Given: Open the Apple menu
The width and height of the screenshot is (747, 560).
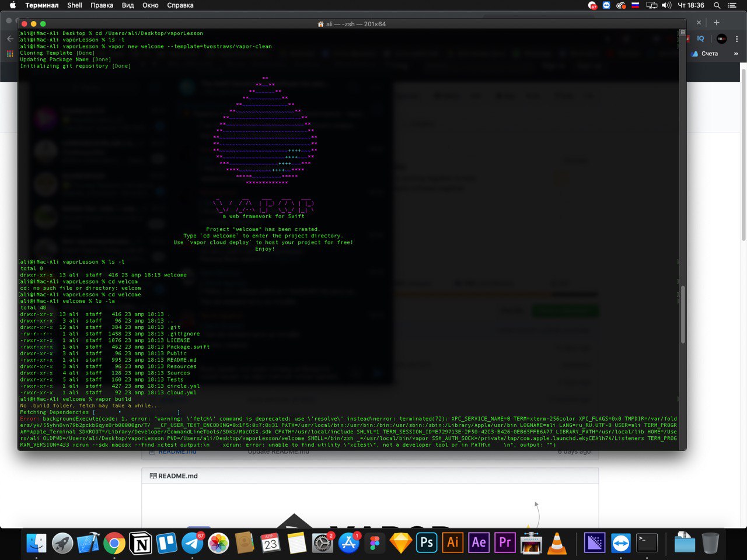Looking at the screenshot, I should click(13, 5).
